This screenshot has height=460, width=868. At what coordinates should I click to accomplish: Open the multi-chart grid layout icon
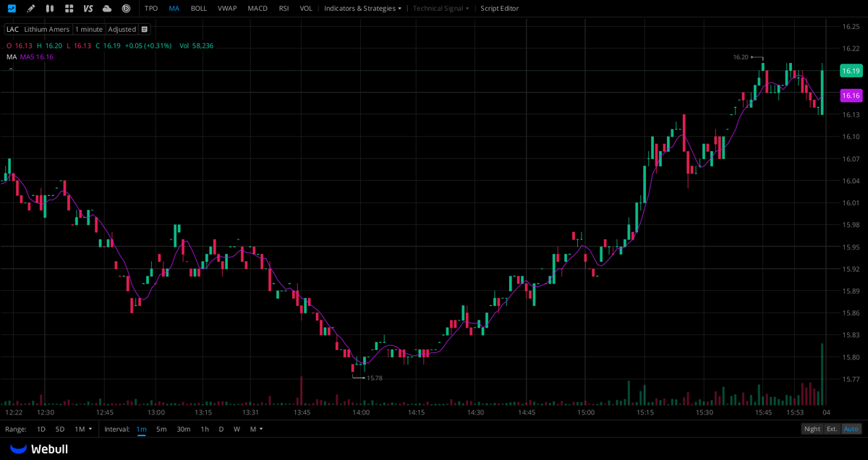click(69, 9)
